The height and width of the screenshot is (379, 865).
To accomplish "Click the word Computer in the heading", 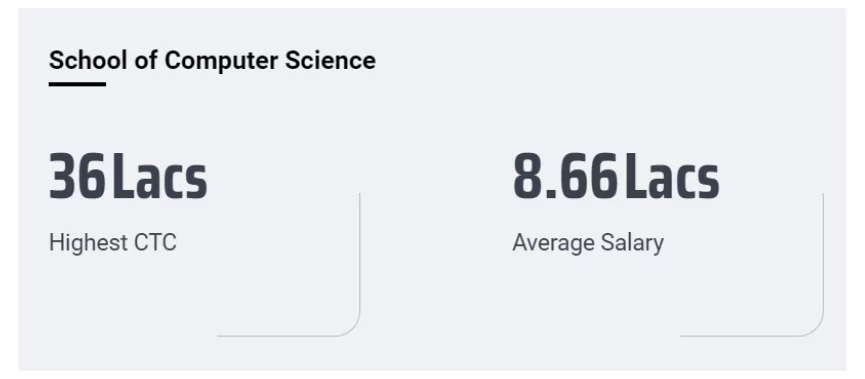I will click(x=221, y=61).
